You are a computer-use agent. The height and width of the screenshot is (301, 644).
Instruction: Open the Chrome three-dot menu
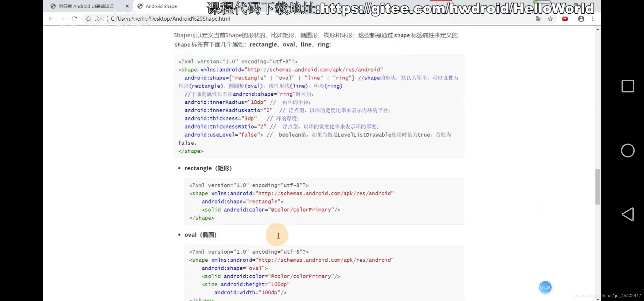(x=593, y=19)
